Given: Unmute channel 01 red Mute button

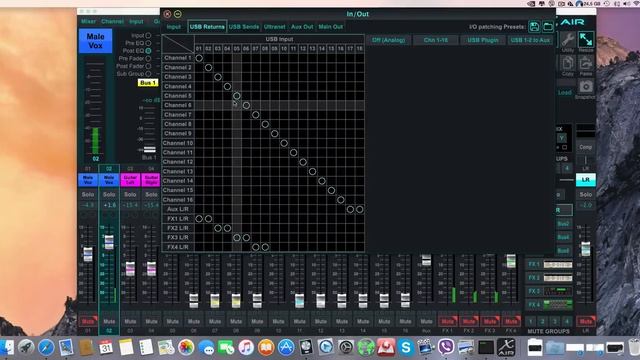Looking at the screenshot, I should (88, 321).
